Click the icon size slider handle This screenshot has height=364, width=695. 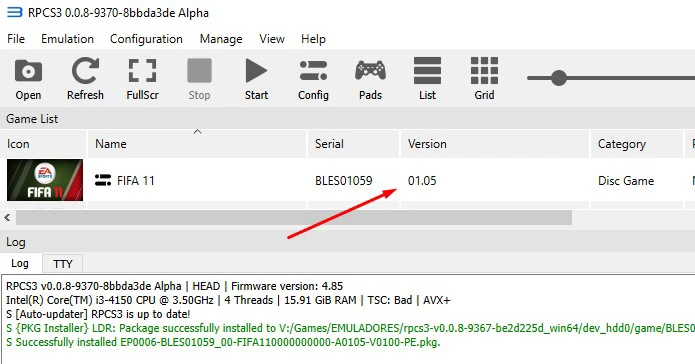pyautogui.click(x=559, y=78)
